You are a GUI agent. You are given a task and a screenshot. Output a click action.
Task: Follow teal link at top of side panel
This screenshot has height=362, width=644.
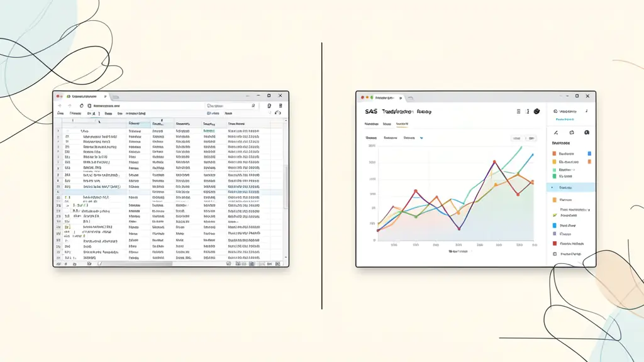click(565, 119)
